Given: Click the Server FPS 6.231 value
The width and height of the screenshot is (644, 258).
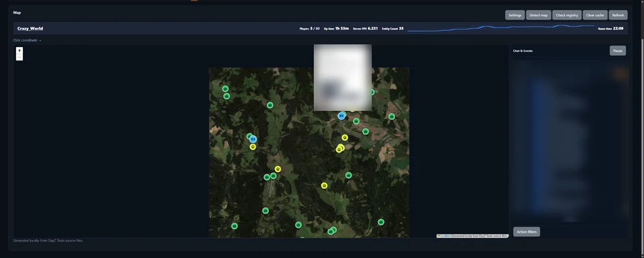Looking at the screenshot, I should [365, 28].
